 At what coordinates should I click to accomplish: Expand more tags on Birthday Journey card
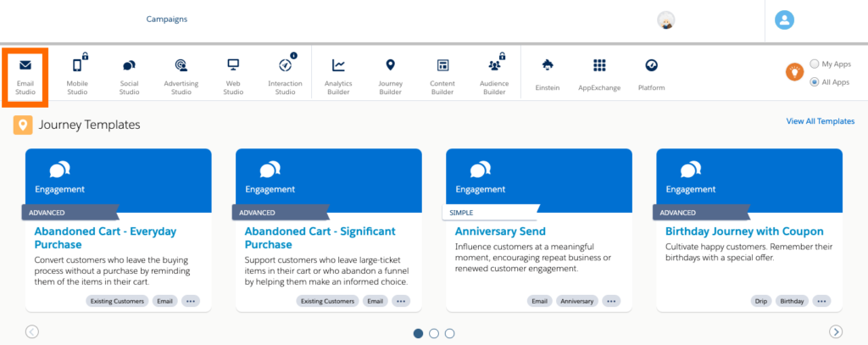click(821, 301)
